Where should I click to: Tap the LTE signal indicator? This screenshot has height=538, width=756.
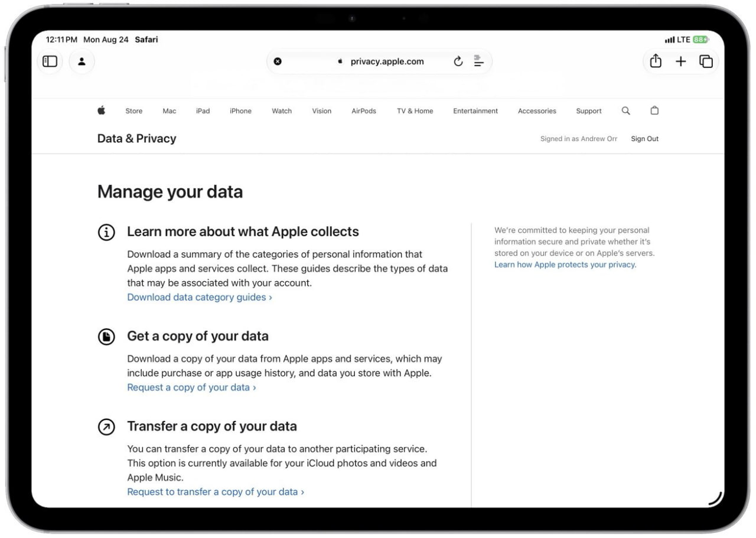pos(677,40)
